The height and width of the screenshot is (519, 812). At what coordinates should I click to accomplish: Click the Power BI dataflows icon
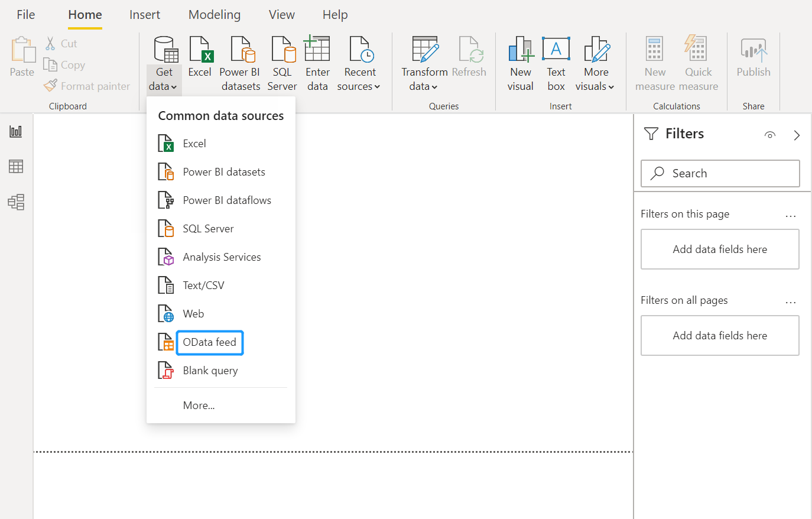(x=165, y=200)
